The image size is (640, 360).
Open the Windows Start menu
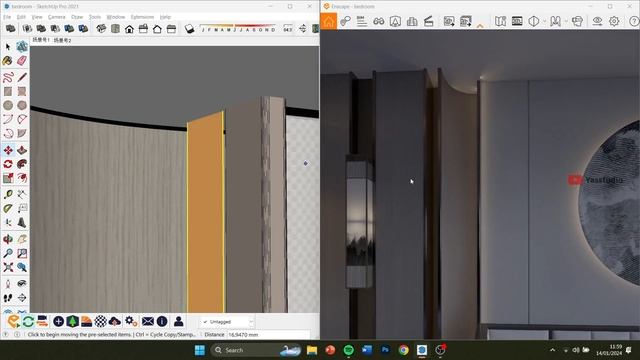coord(200,350)
